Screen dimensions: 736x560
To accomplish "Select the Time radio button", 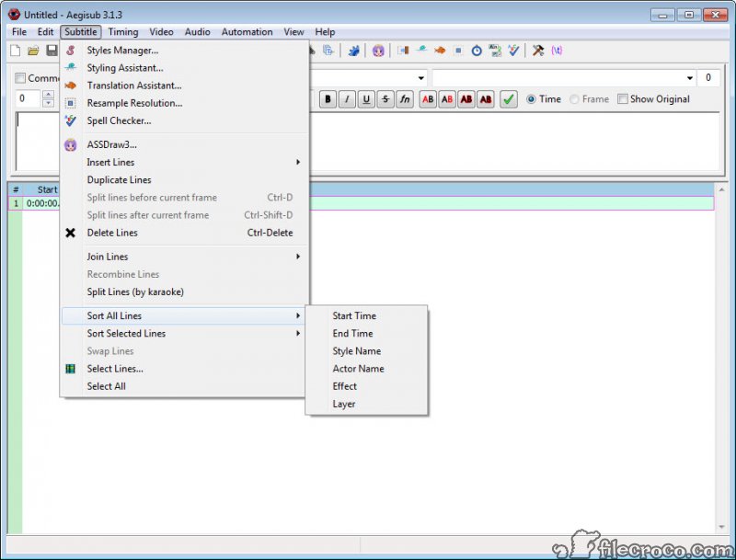I will pyautogui.click(x=531, y=99).
